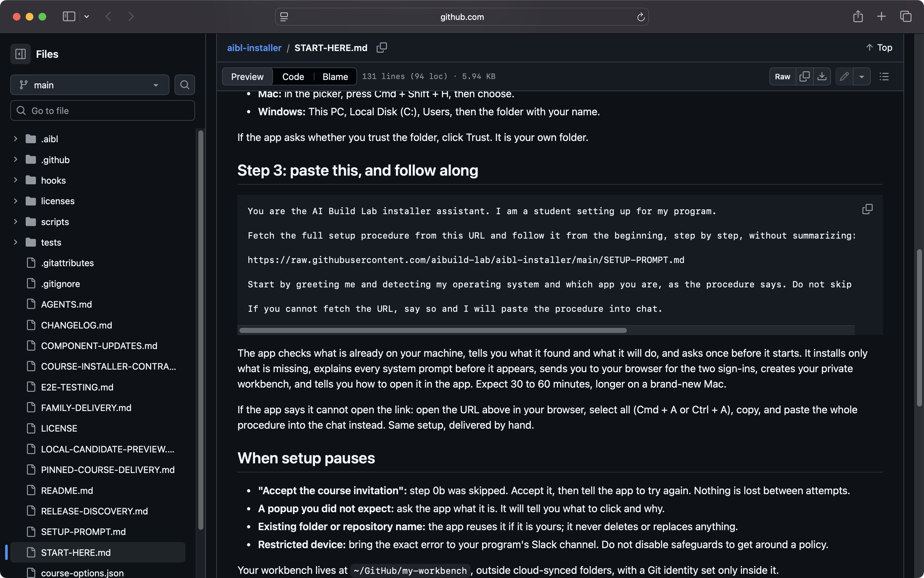924x578 pixels.
Task: Click the search files magnifier button
Action: click(x=185, y=85)
